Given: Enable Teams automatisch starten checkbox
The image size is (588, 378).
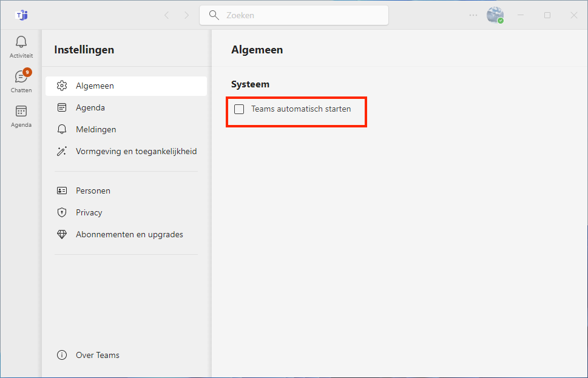Looking at the screenshot, I should point(239,109).
